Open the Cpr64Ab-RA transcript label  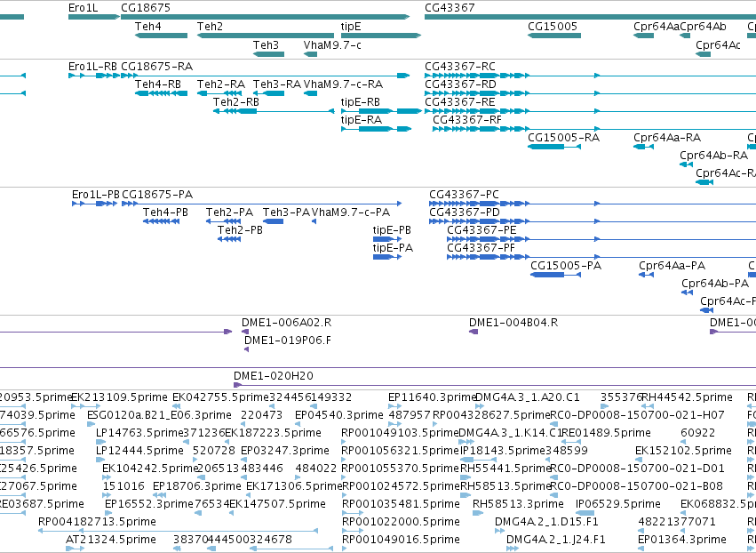714,156
